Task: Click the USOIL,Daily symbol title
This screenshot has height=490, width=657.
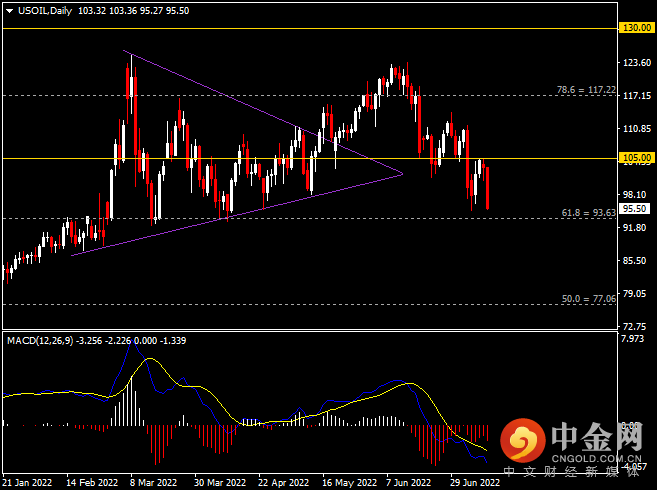Action: 45,11
